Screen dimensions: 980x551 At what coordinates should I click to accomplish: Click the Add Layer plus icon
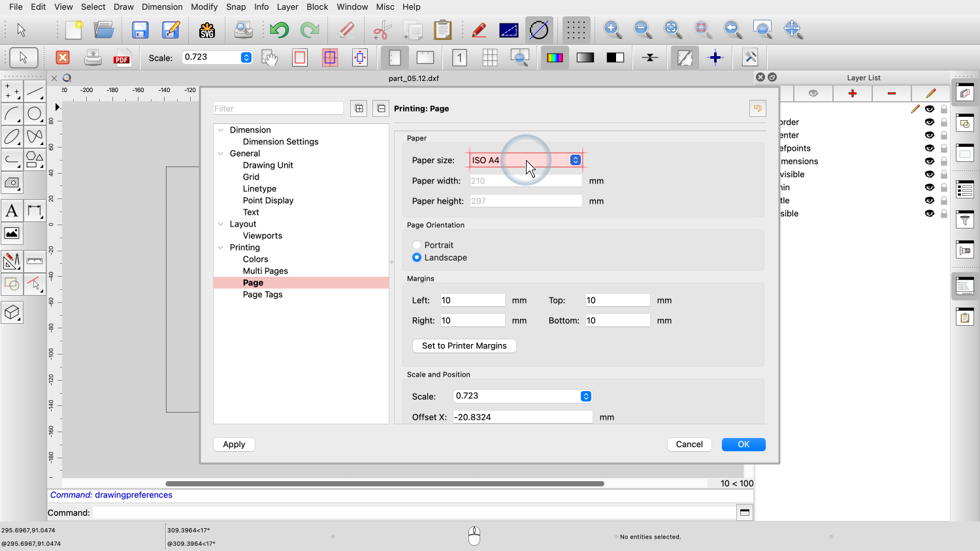(853, 93)
